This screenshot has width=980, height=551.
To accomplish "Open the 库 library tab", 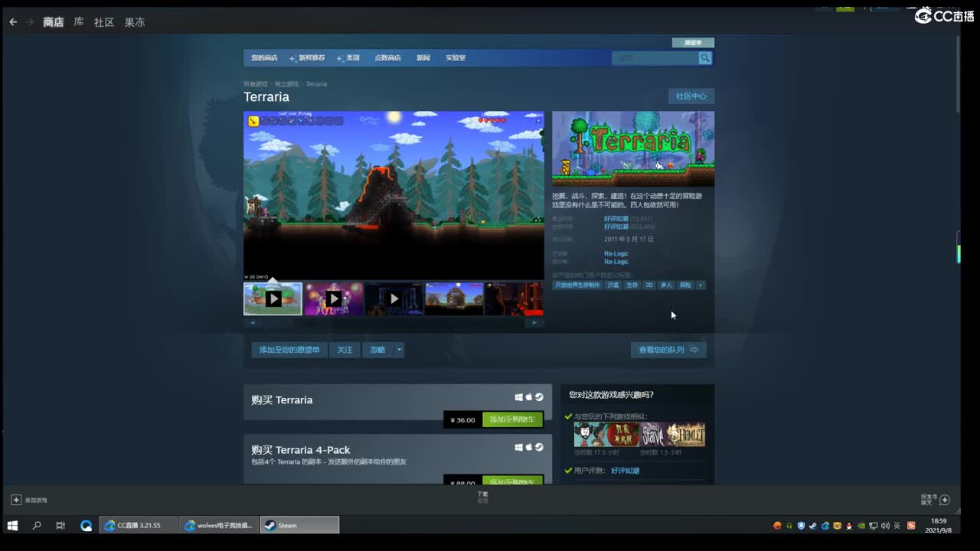I will click(x=79, y=22).
